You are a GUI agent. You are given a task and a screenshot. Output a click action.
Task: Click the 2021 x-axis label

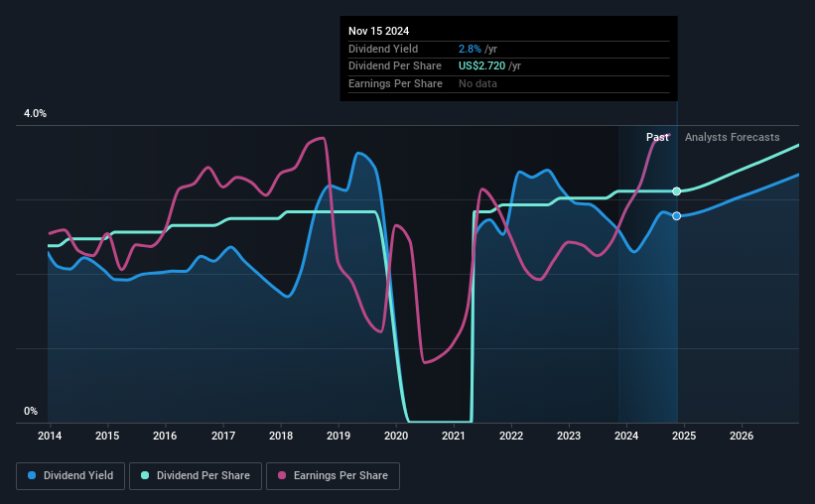[454, 436]
